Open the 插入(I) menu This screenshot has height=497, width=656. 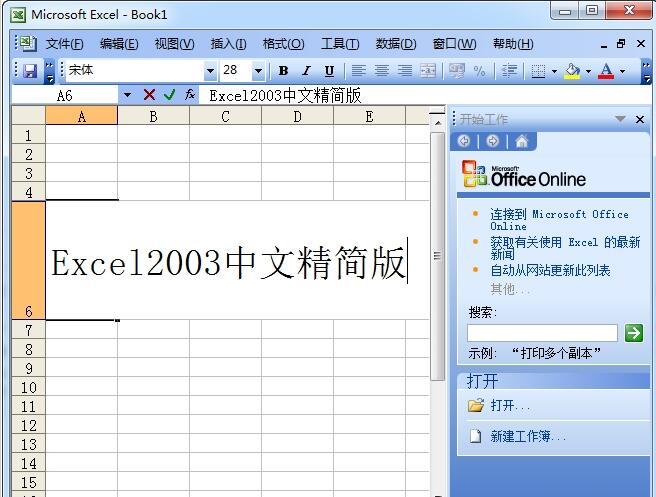point(228,44)
